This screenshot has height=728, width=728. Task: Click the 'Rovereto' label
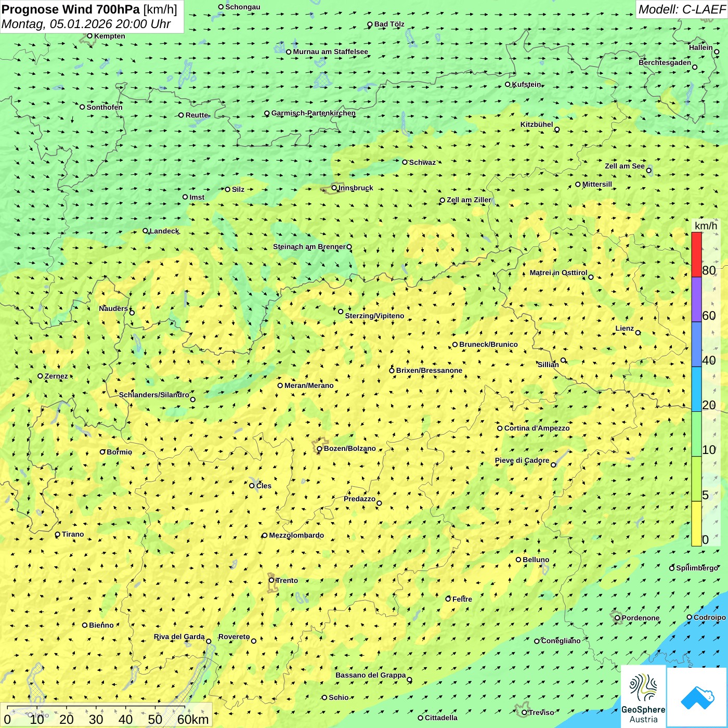234,636
